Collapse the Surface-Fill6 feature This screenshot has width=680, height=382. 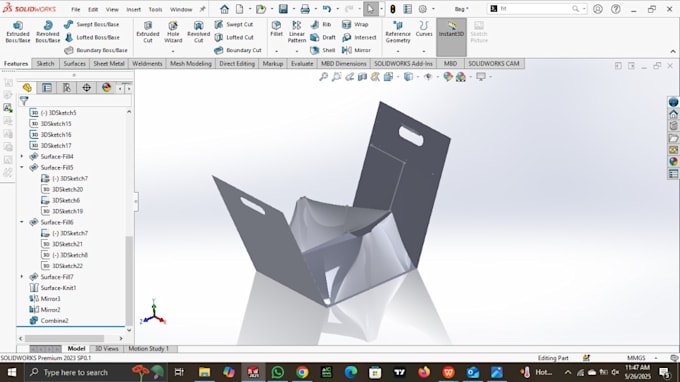point(22,222)
